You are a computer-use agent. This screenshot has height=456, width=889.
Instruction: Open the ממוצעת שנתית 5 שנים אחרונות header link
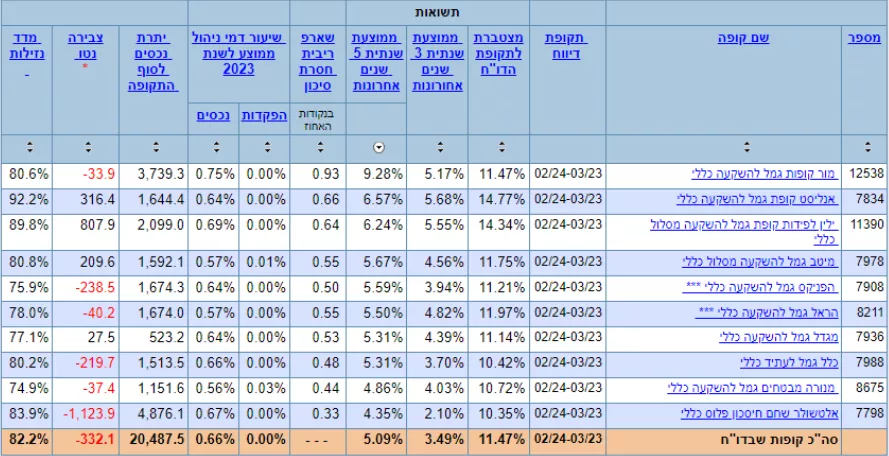(377, 62)
